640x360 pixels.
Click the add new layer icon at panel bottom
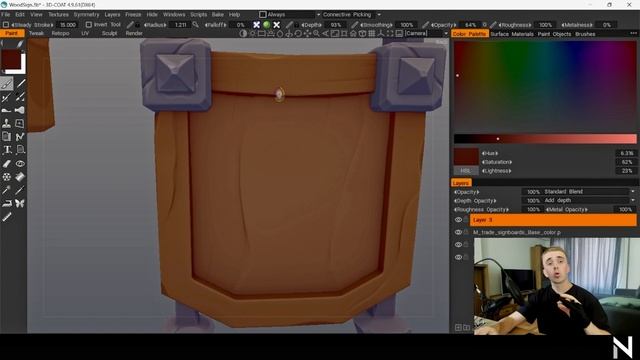pyautogui.click(x=458, y=327)
